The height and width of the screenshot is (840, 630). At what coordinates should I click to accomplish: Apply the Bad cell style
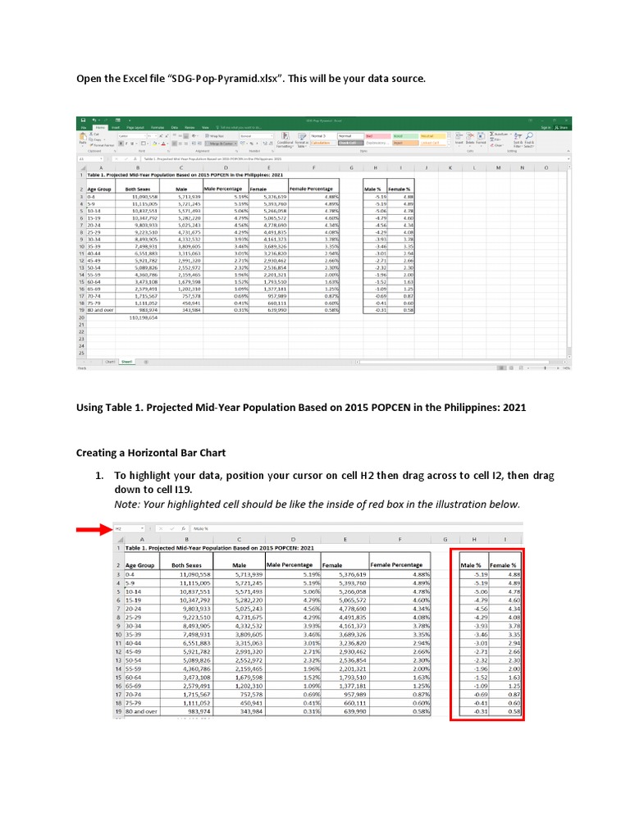tap(378, 136)
